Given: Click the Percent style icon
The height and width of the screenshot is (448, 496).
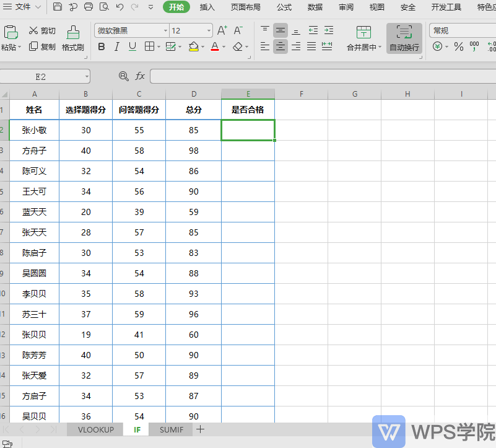Looking at the screenshot, I should [458, 47].
